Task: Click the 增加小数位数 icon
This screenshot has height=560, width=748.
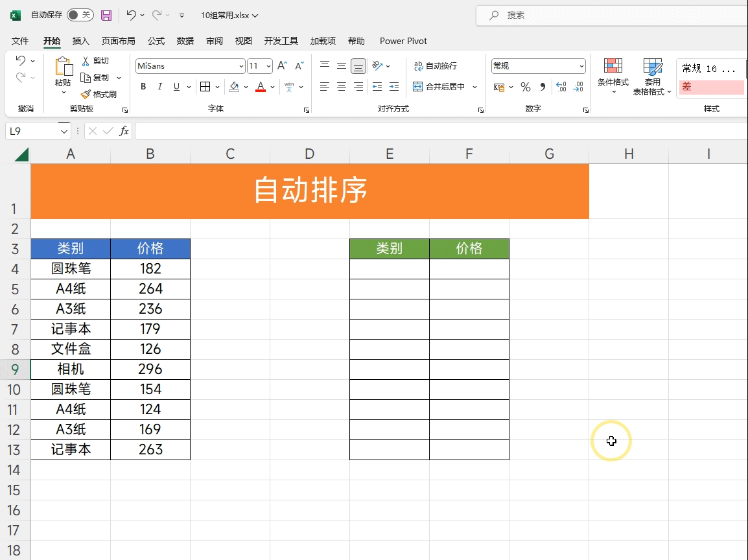Action: tap(561, 87)
